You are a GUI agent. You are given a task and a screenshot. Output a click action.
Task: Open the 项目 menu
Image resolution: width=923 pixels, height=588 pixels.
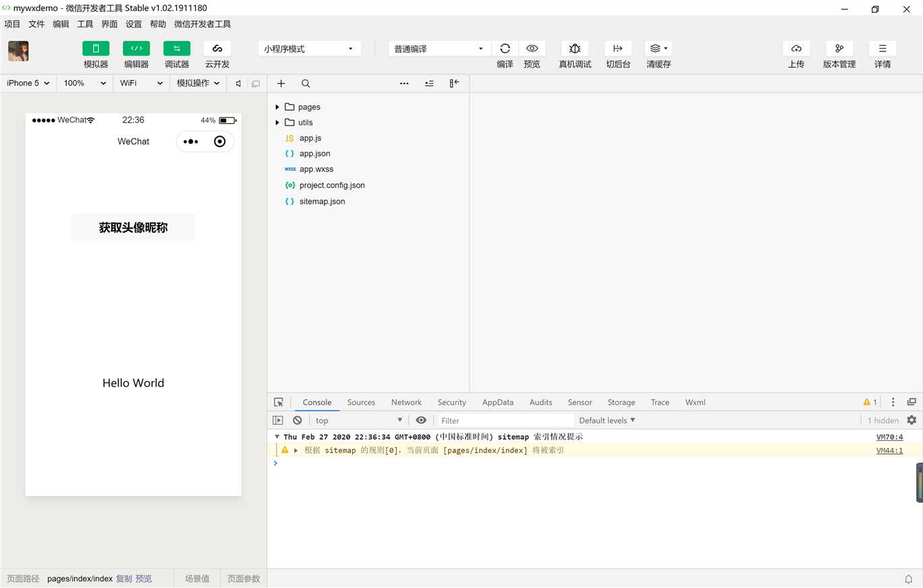pyautogui.click(x=12, y=24)
